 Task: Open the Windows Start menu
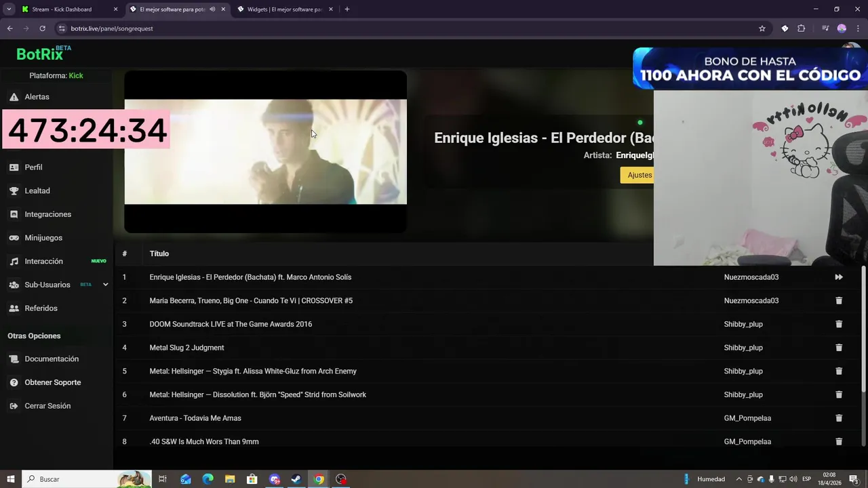click(10, 479)
